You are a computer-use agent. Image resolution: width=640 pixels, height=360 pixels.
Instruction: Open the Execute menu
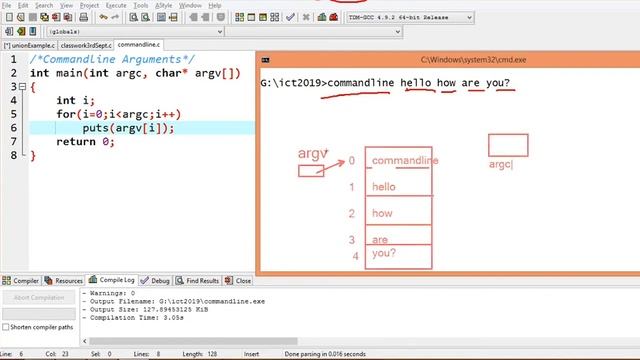[x=116, y=5]
